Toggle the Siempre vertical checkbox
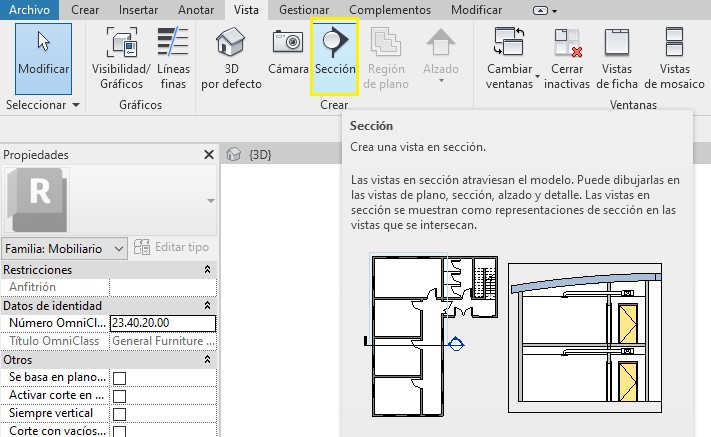Screen dimensions: 711x437 120,414
